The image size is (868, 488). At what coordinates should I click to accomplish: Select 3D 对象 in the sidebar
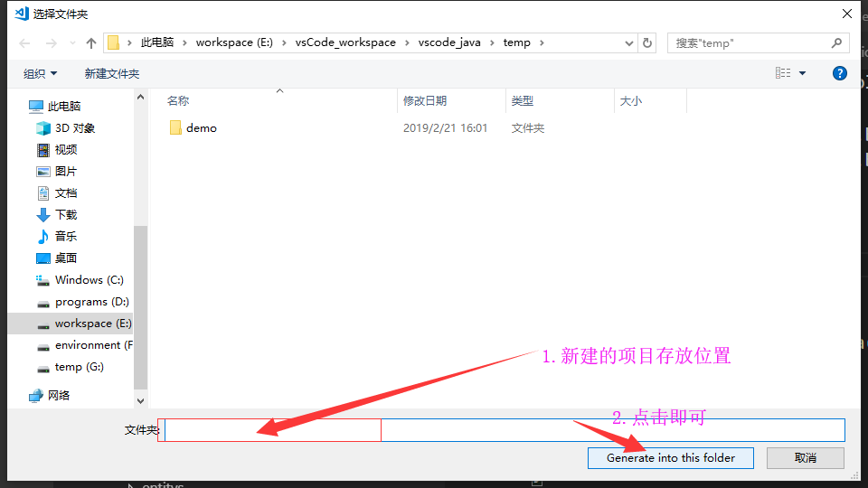click(75, 128)
